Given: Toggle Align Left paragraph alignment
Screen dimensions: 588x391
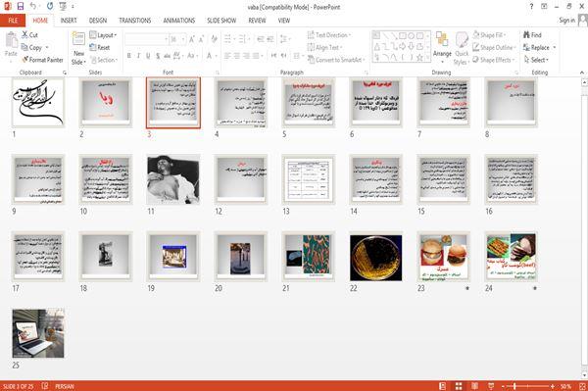Looking at the screenshot, I should [227, 56].
